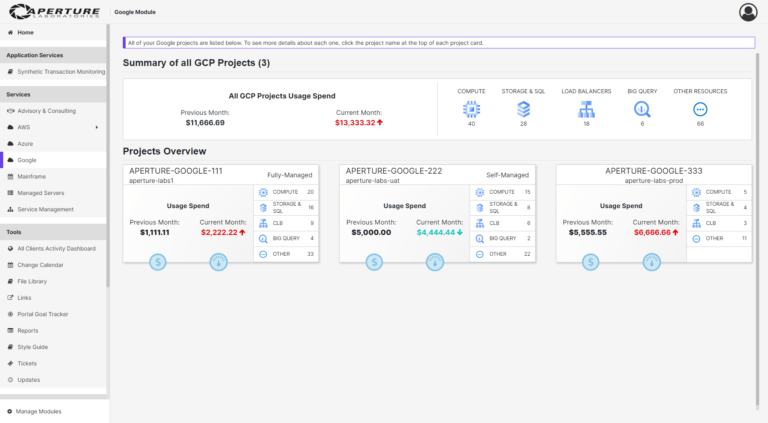768x423 pixels.
Task: Expand the AWS submenu arrow in sidebar
Action: [96, 127]
